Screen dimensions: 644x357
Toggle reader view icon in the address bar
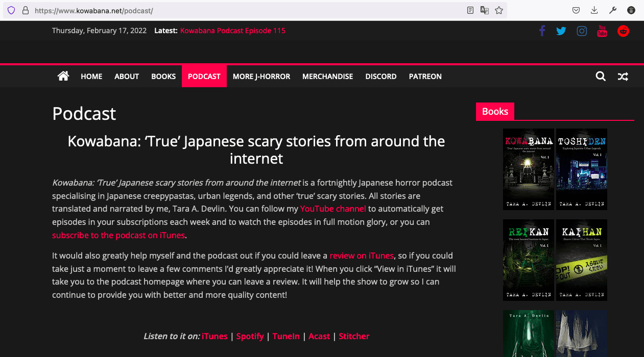click(x=470, y=10)
